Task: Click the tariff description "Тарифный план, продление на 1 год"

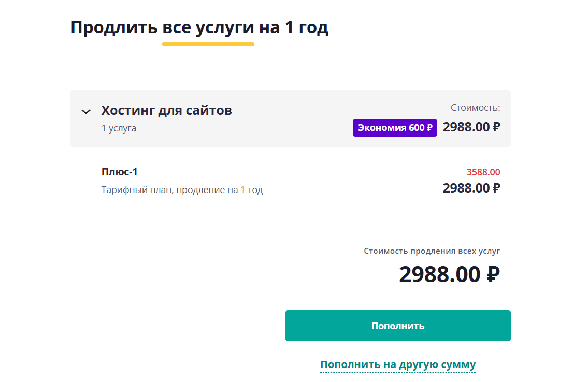Action: [x=182, y=190]
